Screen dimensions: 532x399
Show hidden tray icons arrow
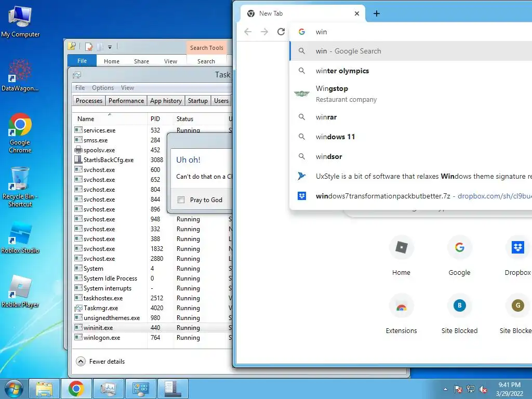pos(445,389)
